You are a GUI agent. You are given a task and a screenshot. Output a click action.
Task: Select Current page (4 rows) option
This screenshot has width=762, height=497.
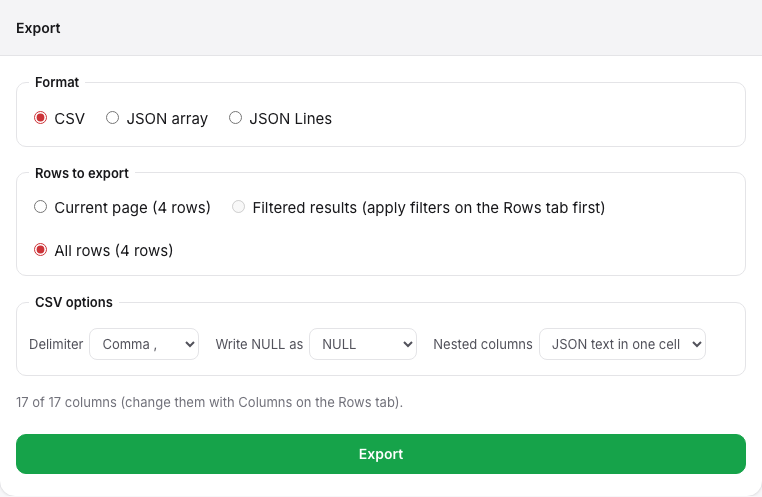tap(40, 207)
